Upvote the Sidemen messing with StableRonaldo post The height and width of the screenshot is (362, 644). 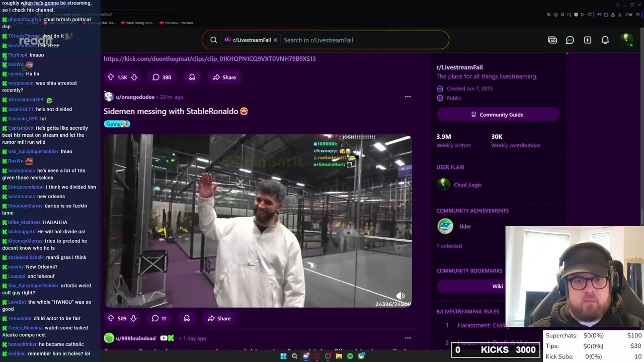point(111,318)
